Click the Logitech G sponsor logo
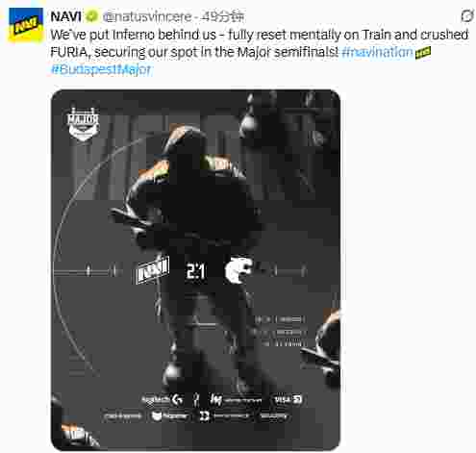476x453 pixels. pos(163,399)
